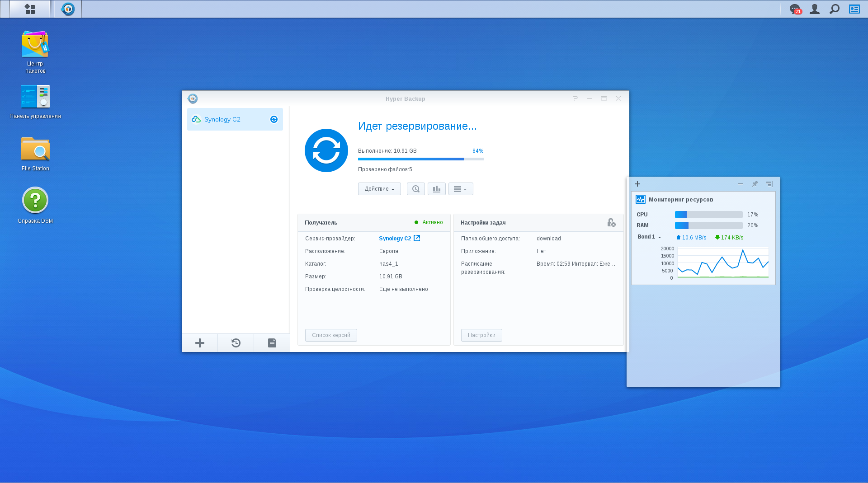Viewport: 868px width, 483px height.
Task: Add a new backup task
Action: pos(200,343)
